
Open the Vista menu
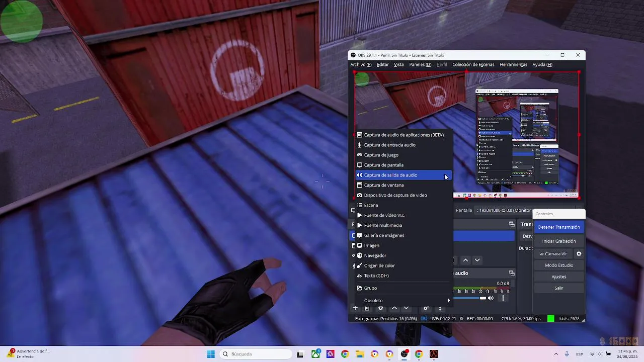[x=399, y=64]
